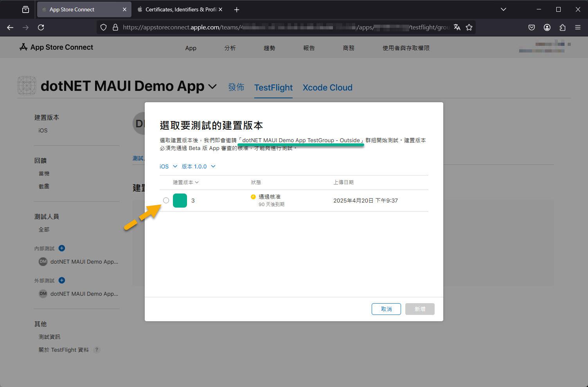Click the DM avatar of external test group

point(43,294)
